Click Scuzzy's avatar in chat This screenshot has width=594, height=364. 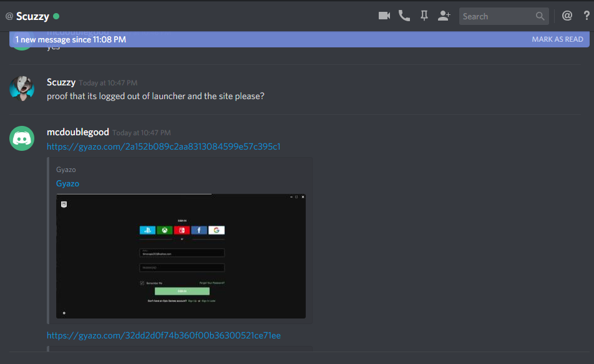(x=22, y=88)
